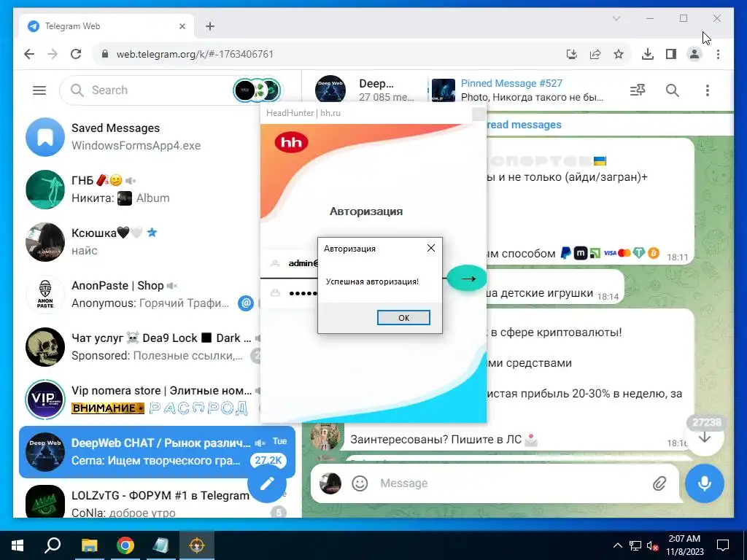747x560 pixels.
Task: Open Vip nomera store chat
Action: click(x=139, y=399)
